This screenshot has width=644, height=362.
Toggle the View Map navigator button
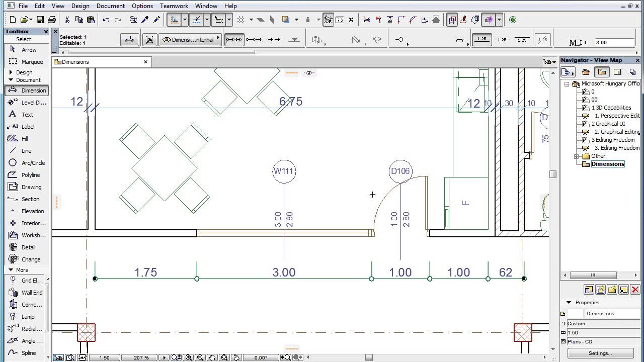(x=602, y=72)
